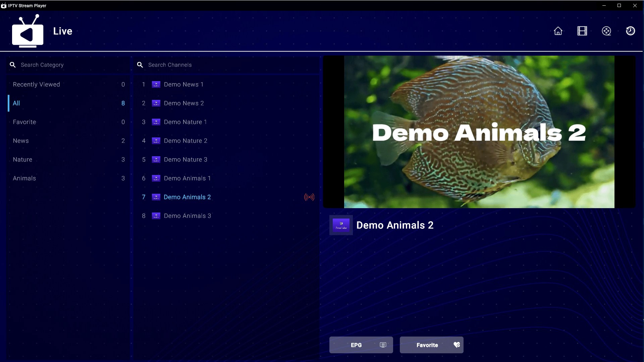Open the EPG guide

click(361, 345)
